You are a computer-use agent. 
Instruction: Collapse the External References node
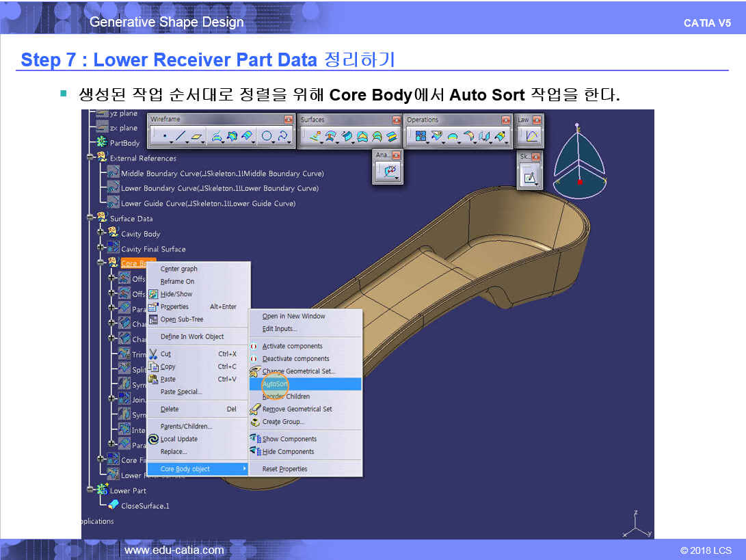[x=90, y=158]
